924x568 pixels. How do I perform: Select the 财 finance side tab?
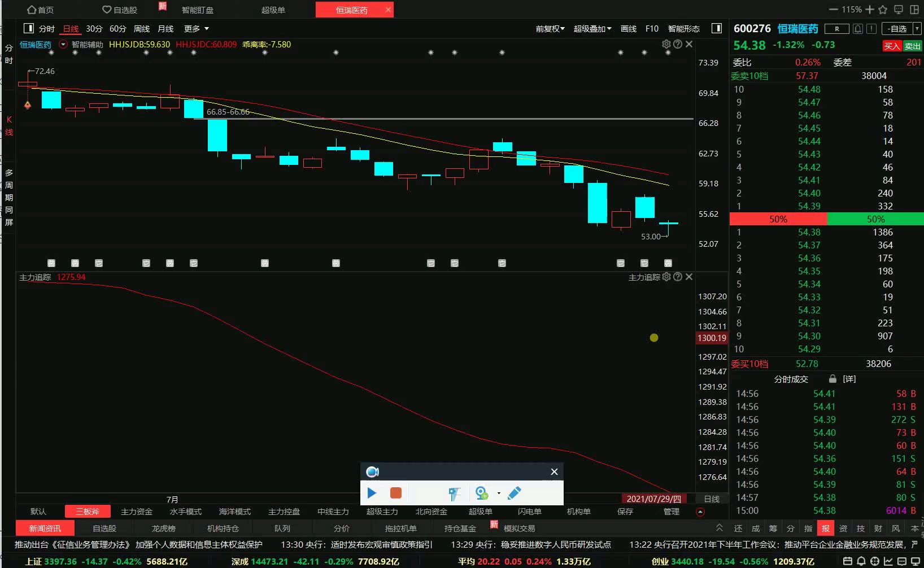click(878, 528)
